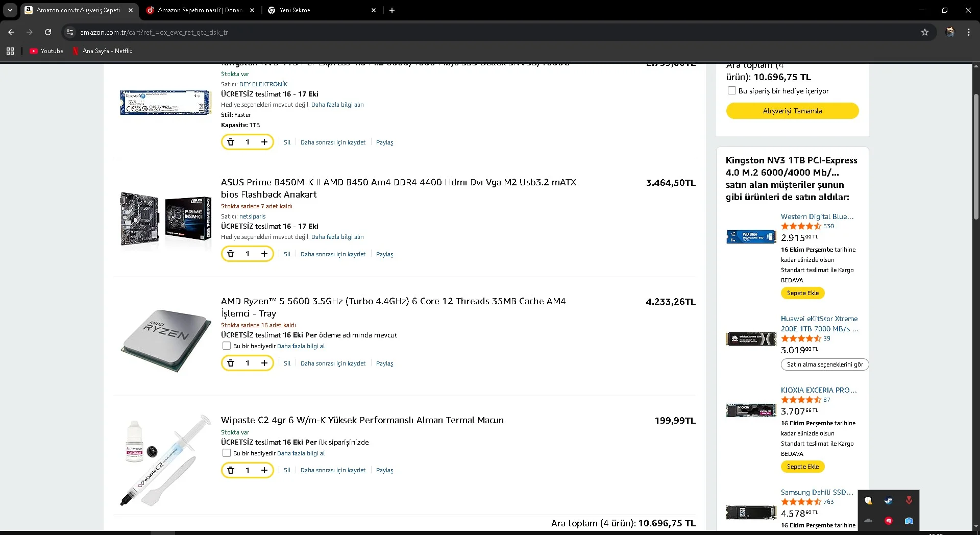
Task: Click Paylaş for the ASUS Prime B450M-K
Action: [384, 254]
